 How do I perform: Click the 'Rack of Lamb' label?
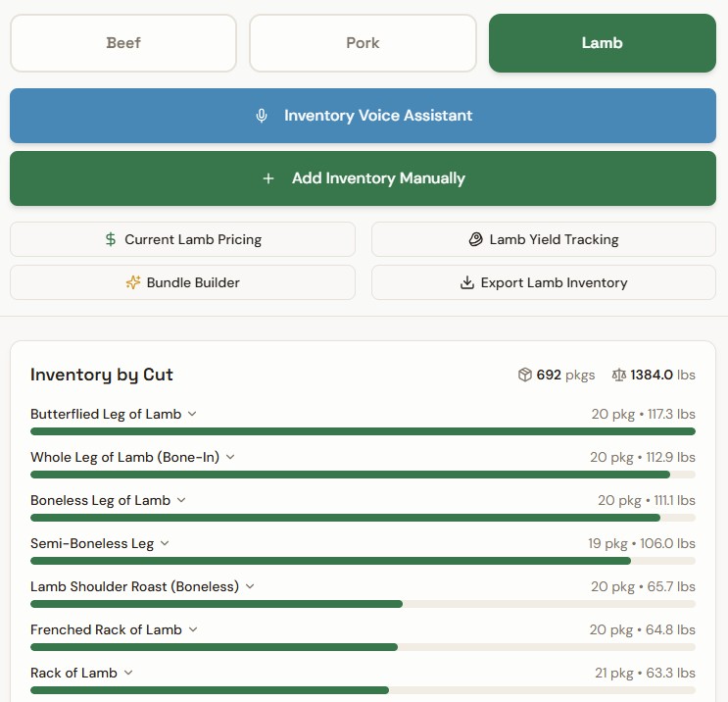click(x=73, y=673)
